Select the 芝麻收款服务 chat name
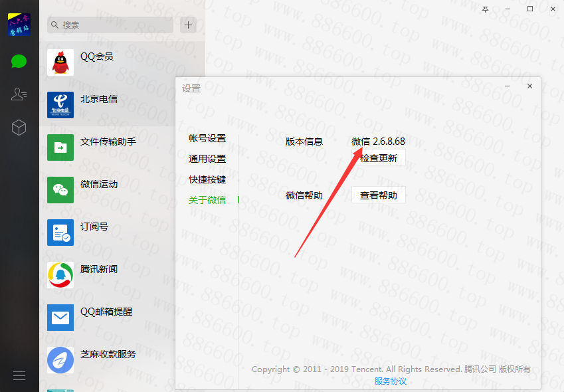Image resolution: width=564 pixels, height=392 pixels. pos(108,354)
